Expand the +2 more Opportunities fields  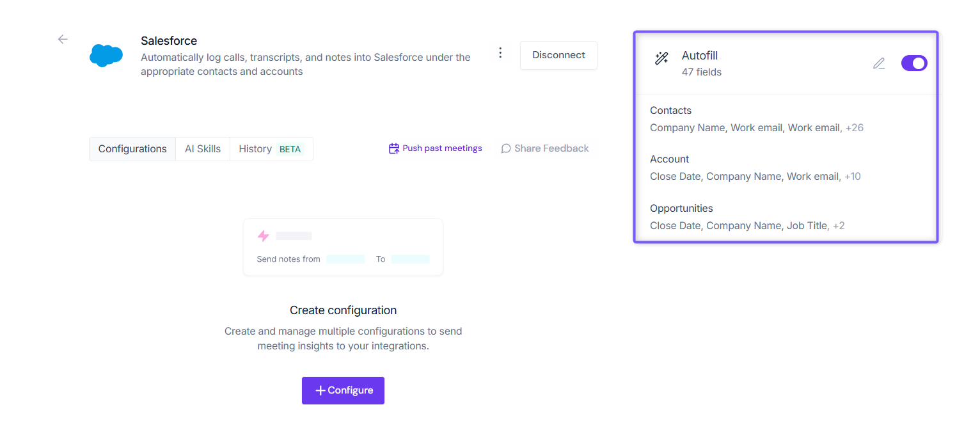pos(839,226)
